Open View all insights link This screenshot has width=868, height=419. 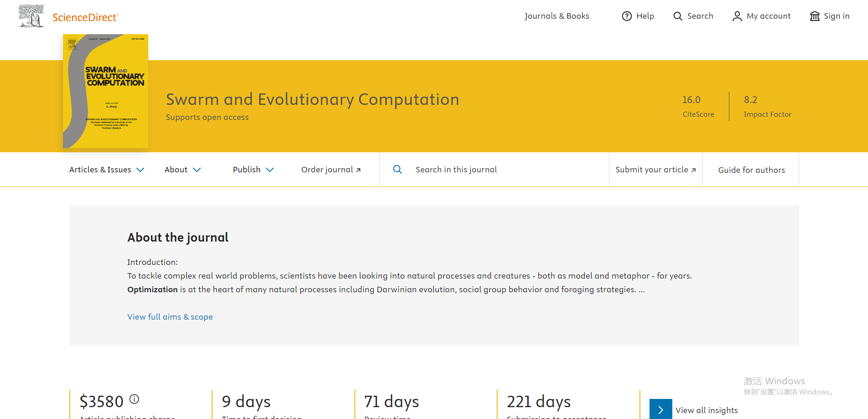[707, 410]
